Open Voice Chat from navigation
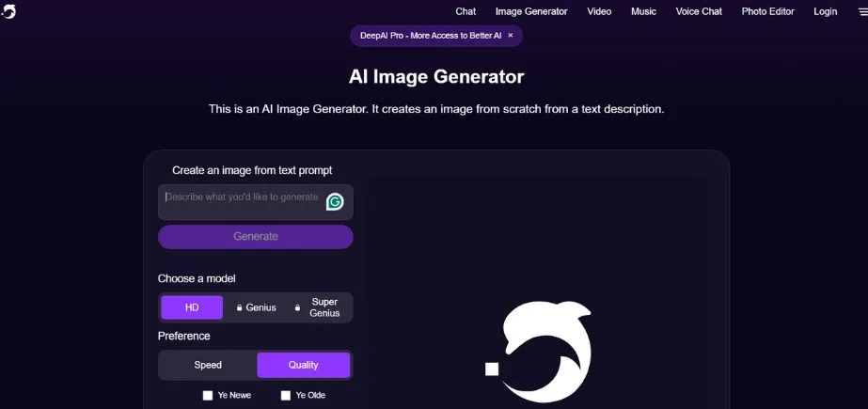This screenshot has height=409, width=868. (x=699, y=11)
